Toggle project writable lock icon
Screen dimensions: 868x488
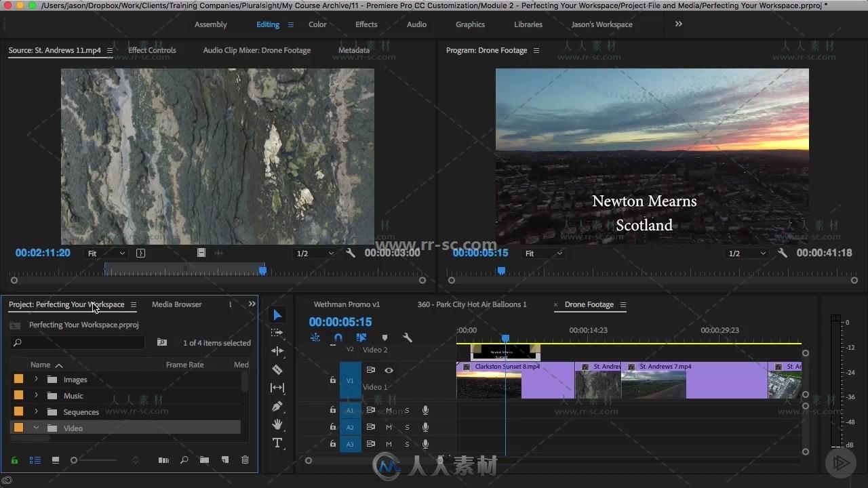coord(14,460)
